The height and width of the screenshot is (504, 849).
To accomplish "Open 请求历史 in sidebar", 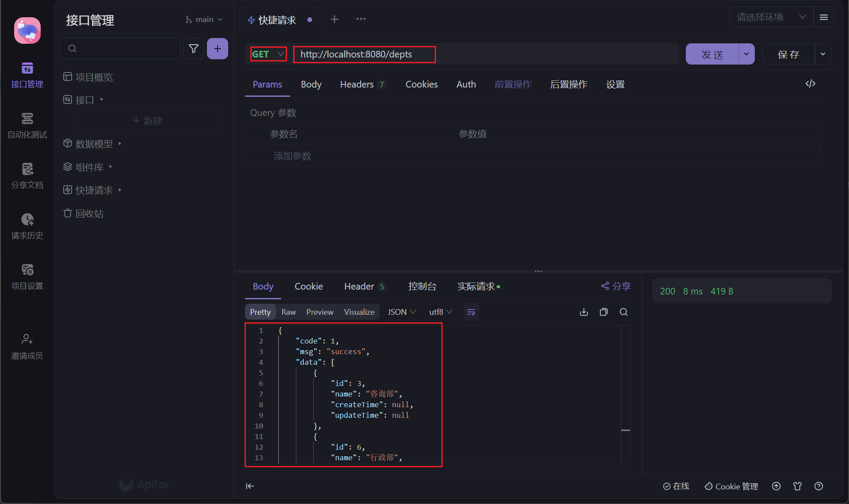I will (x=27, y=226).
